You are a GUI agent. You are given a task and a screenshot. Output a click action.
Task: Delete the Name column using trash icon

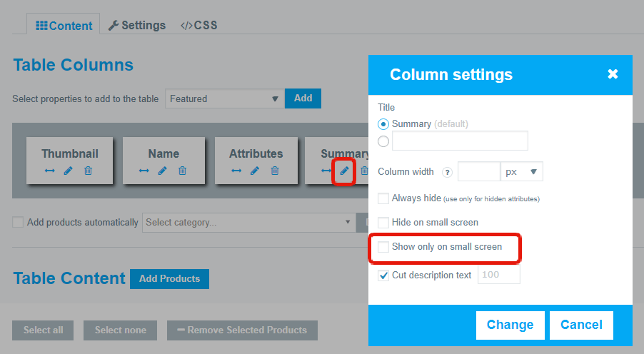(182, 171)
